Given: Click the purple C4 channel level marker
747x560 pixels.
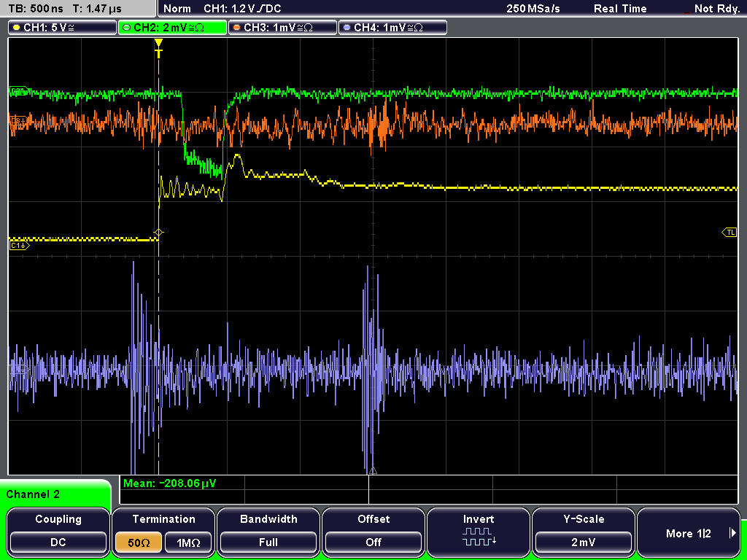Looking at the screenshot, I should [18, 368].
